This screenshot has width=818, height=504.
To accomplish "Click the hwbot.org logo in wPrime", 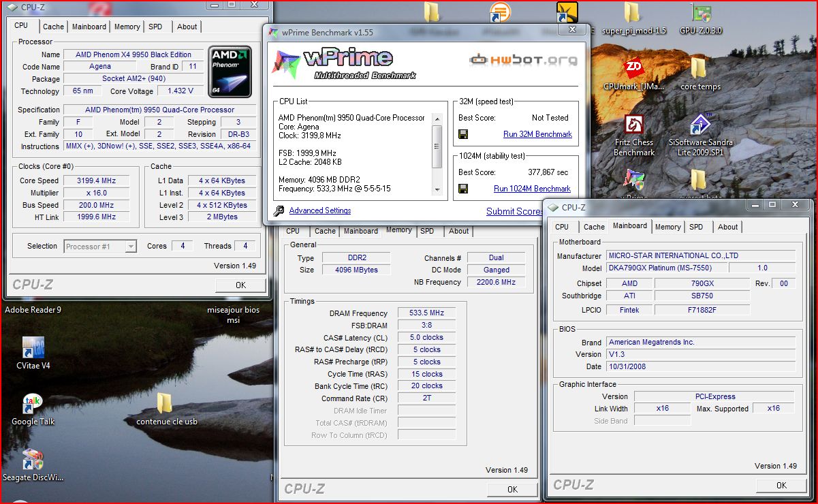I will pyautogui.click(x=523, y=60).
